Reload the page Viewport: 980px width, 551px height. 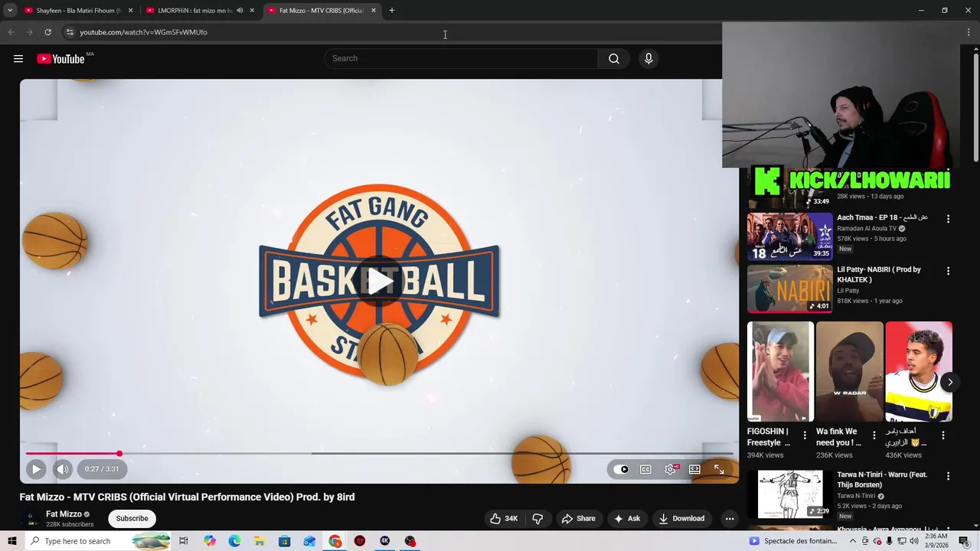[x=47, y=32]
